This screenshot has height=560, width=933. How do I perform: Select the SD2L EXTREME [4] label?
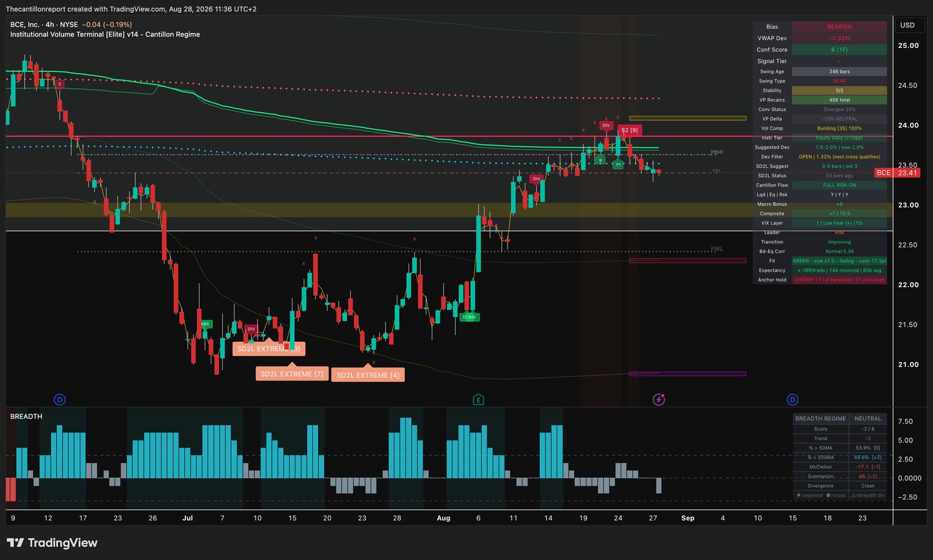click(x=368, y=375)
